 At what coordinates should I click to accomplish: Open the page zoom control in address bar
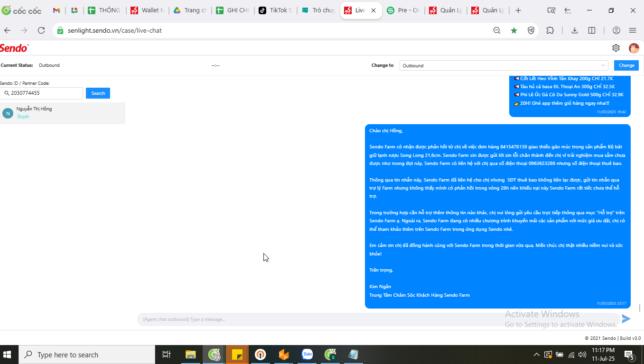[497, 30]
